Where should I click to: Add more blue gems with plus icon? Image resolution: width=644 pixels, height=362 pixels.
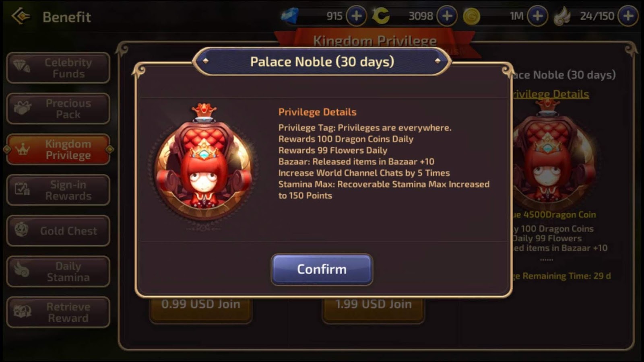coord(356,16)
